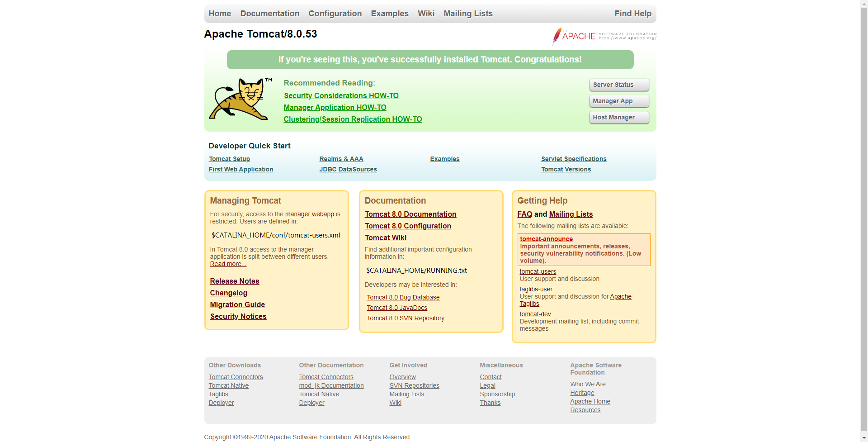The image size is (868, 442).
Task: Open Migration Guide link
Action: 237,304
